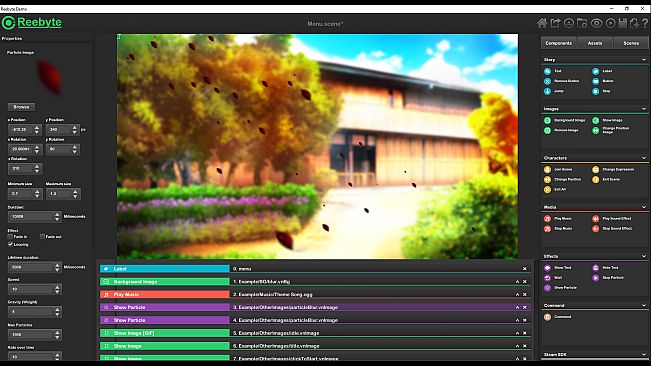This screenshot has height=366, width=651.
Task: Add a Background Image component
Action: click(564, 120)
